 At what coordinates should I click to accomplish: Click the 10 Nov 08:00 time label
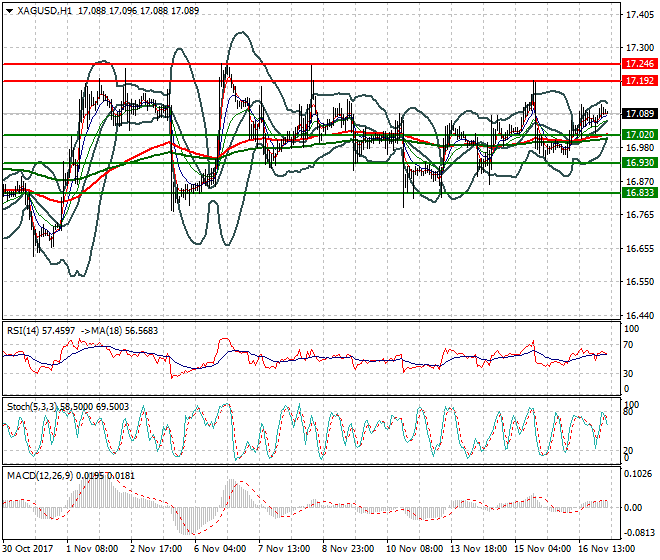tap(415, 549)
